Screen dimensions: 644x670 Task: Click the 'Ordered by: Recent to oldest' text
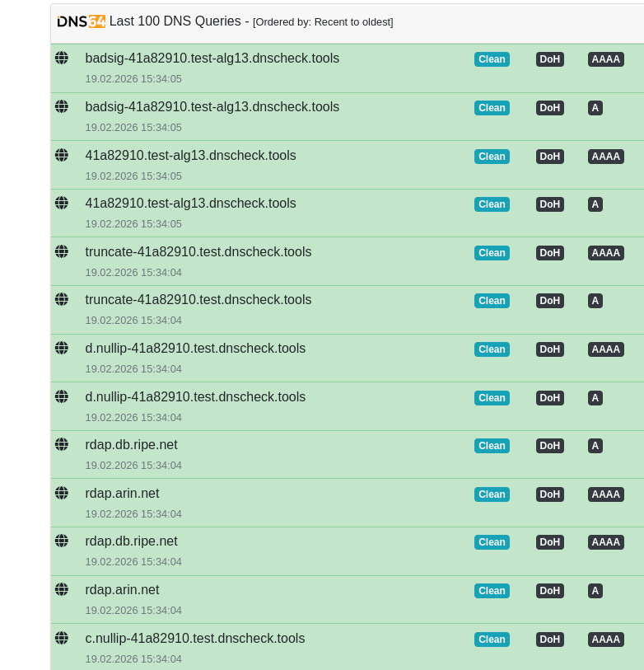323,22
